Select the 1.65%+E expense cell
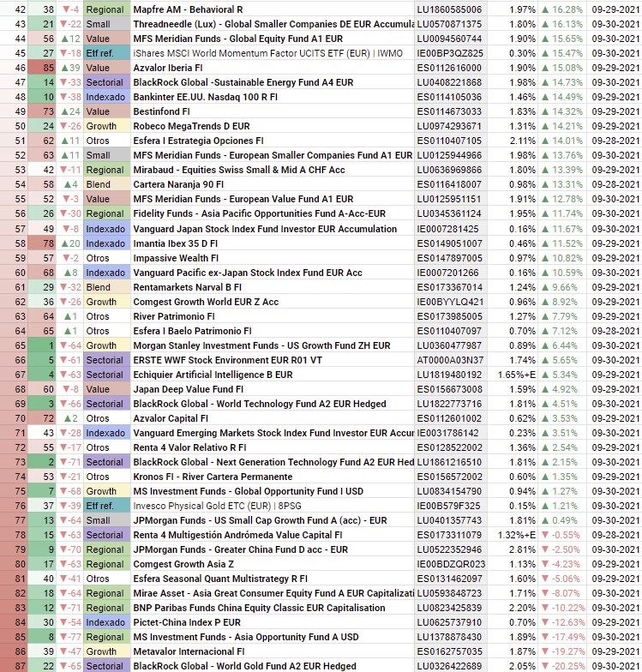This screenshot has height=672, width=642. pos(513,375)
